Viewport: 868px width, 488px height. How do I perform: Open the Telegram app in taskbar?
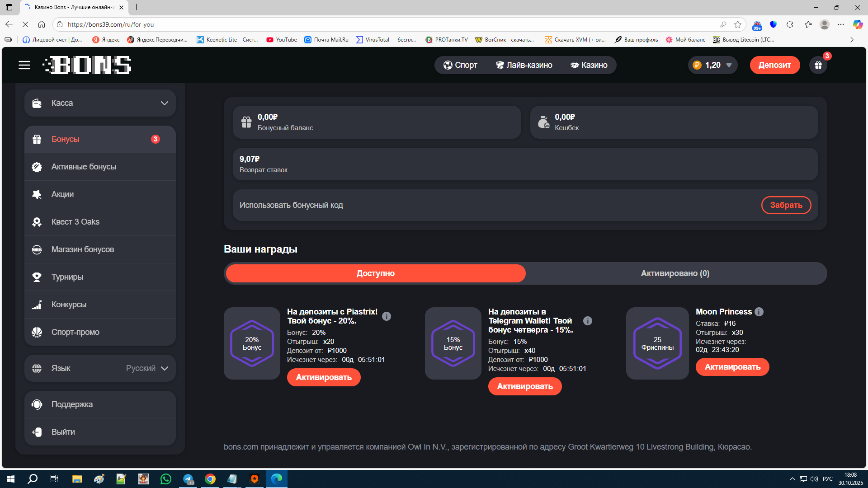coord(188,479)
